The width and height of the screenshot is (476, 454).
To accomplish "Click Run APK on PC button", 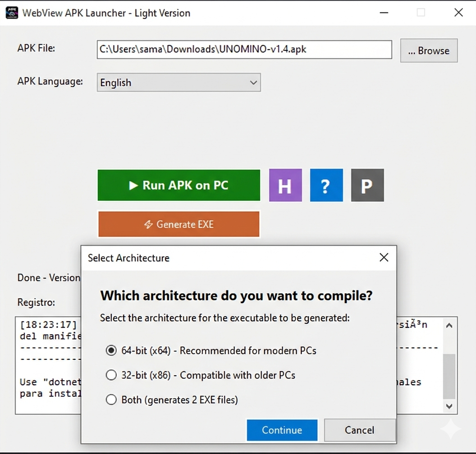I will coord(179,185).
